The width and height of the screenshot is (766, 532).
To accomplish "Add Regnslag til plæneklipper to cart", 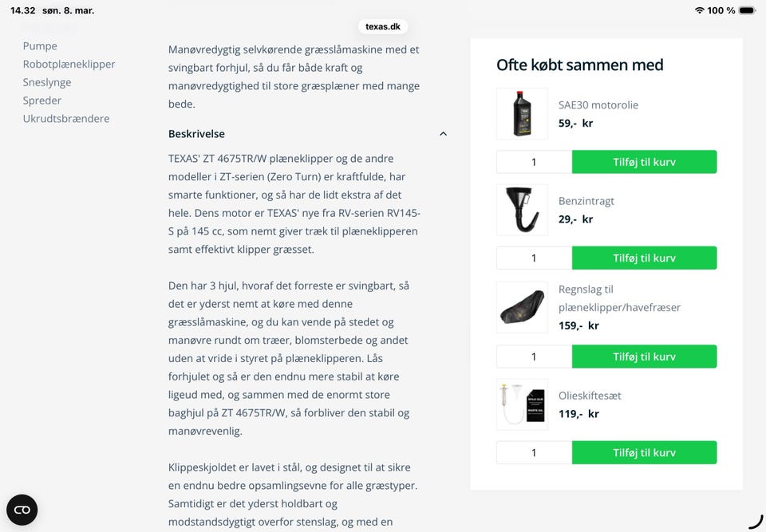I will [x=644, y=357].
